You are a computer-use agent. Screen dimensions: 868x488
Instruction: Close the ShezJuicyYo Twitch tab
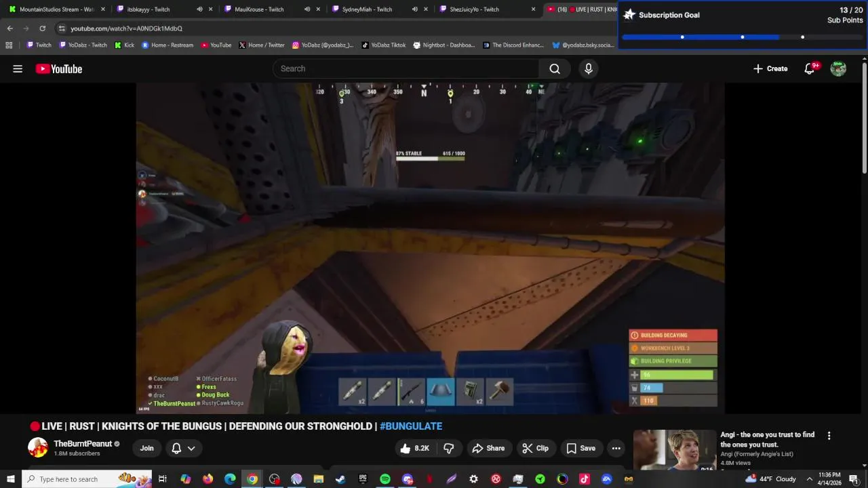(533, 9)
